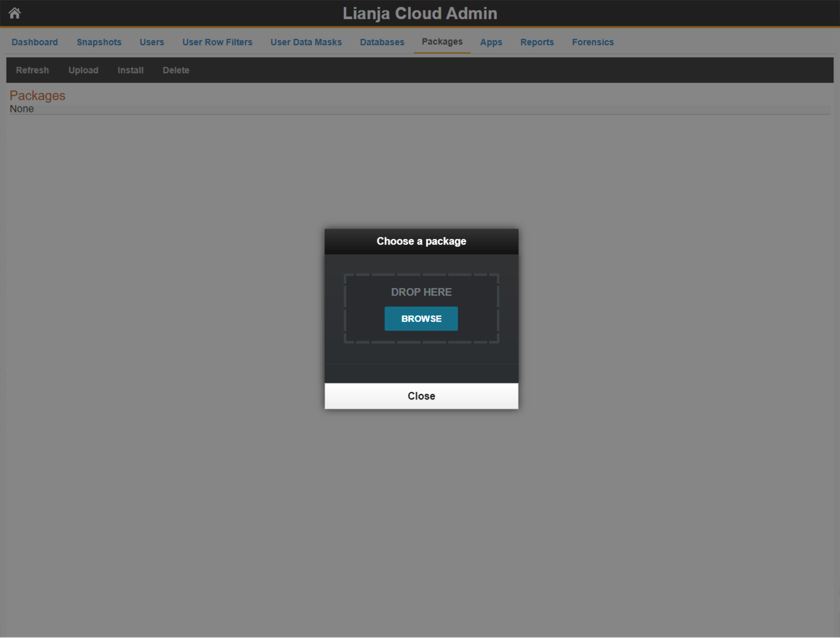Select the User Data Masks tab

[306, 42]
